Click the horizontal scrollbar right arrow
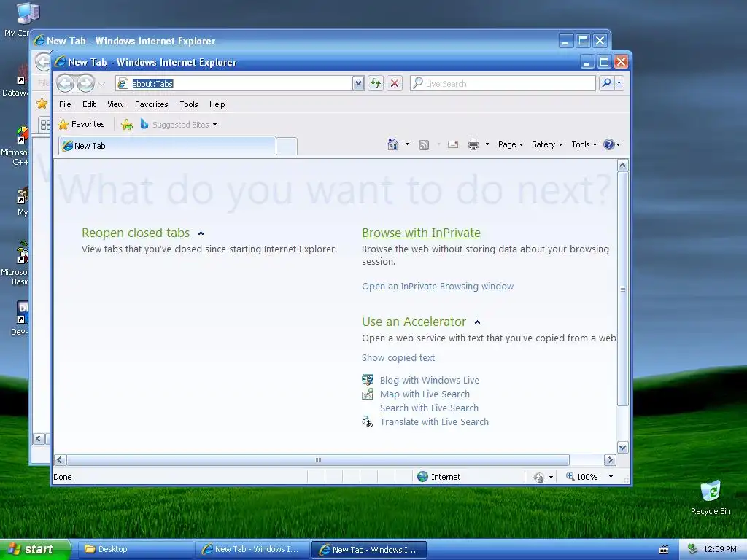This screenshot has width=747, height=560. 610,460
